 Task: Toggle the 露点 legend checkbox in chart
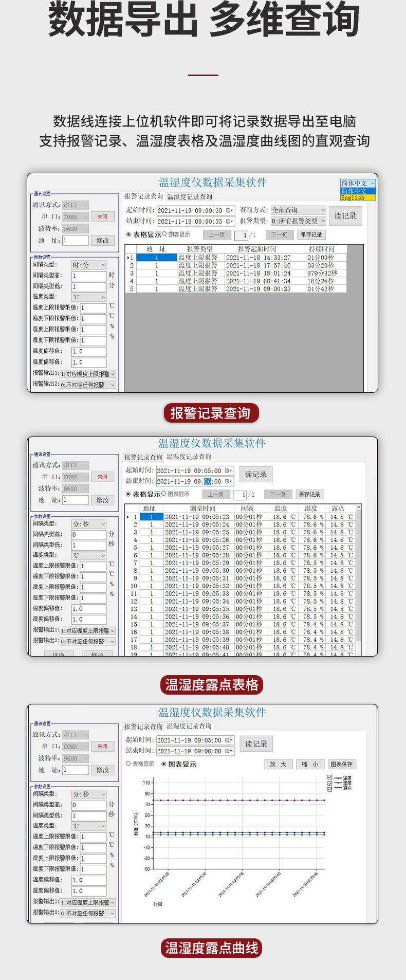(330, 788)
